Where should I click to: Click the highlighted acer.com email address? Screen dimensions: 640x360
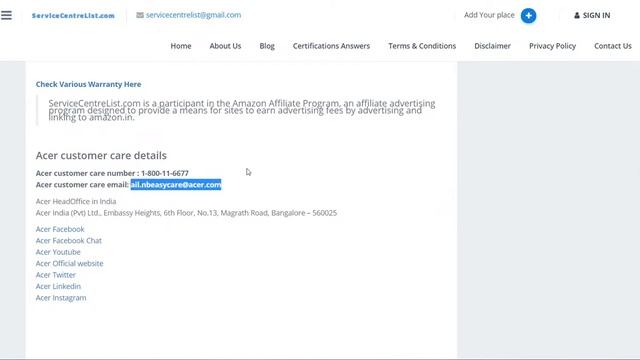(176, 184)
